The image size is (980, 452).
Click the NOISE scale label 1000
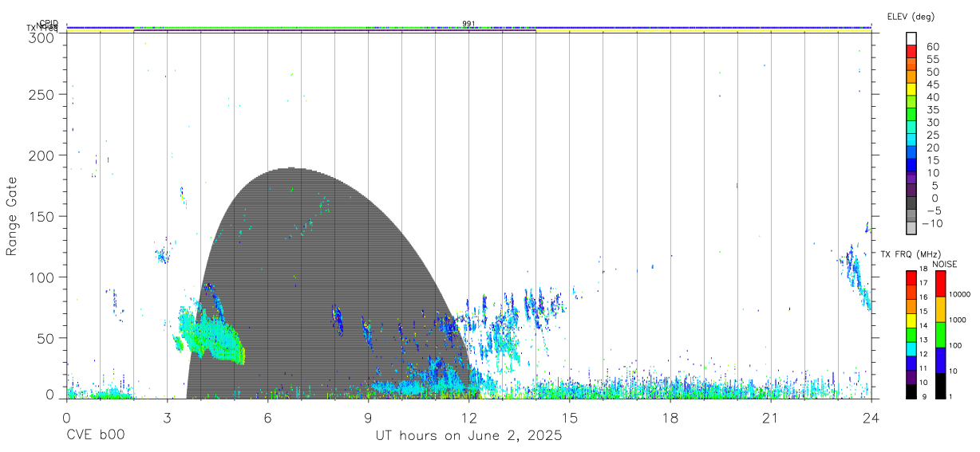pyautogui.click(x=958, y=320)
